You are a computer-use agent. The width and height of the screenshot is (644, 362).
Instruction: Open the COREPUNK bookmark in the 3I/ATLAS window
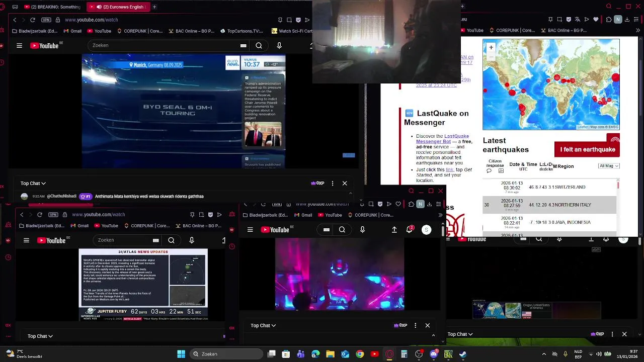pos(147,226)
